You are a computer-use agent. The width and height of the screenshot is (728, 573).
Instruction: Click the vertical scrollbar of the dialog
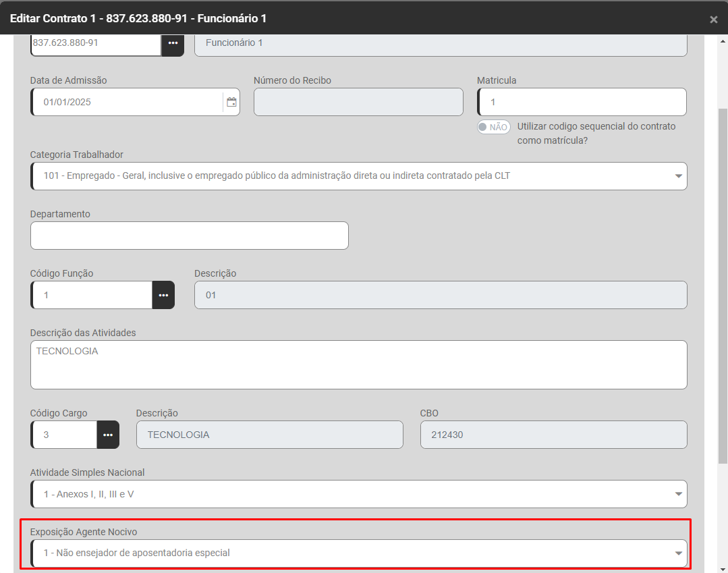[723, 283]
